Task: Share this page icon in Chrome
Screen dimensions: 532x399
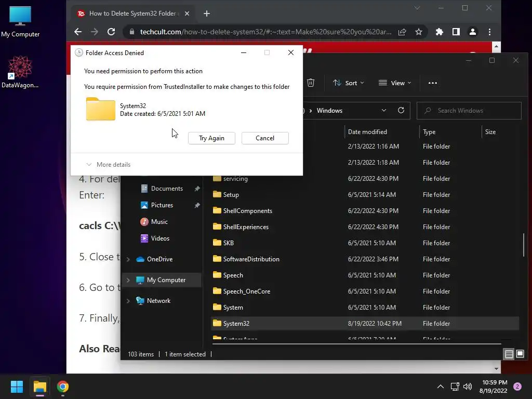Action: click(x=402, y=32)
